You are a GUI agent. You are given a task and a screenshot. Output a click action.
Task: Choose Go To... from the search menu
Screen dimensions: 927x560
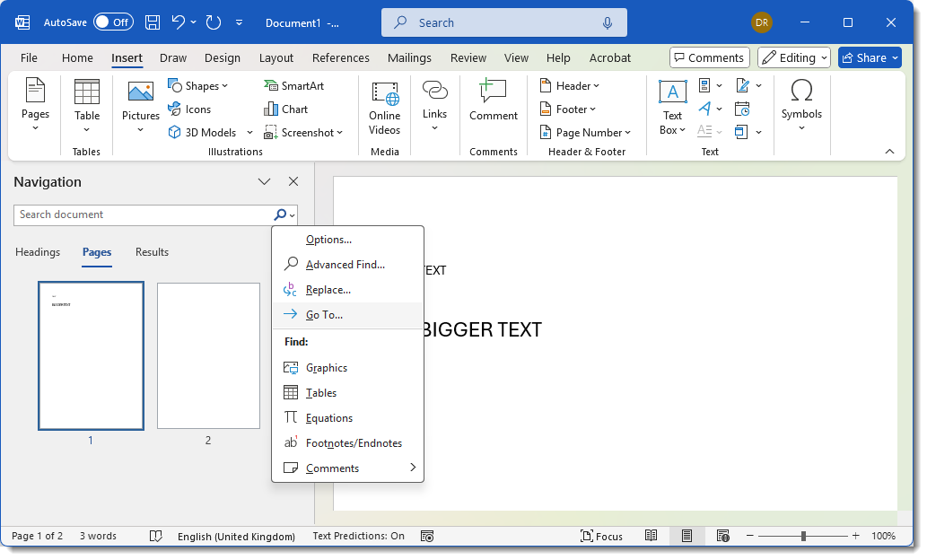click(324, 315)
